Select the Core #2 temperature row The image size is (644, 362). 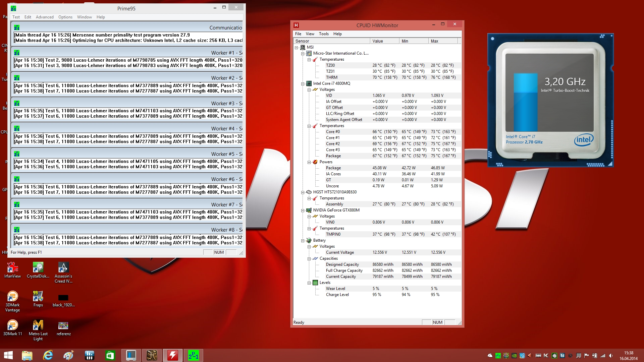click(x=333, y=144)
